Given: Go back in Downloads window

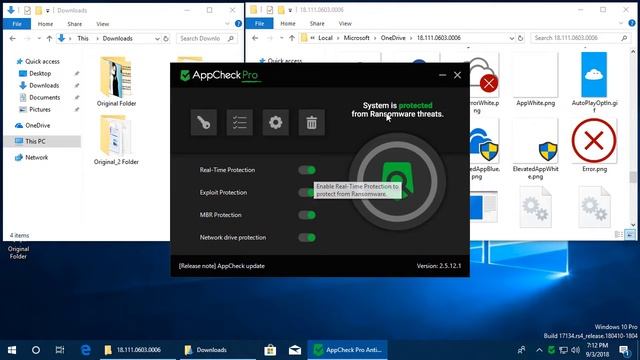Looking at the screenshot, I should [x=13, y=38].
